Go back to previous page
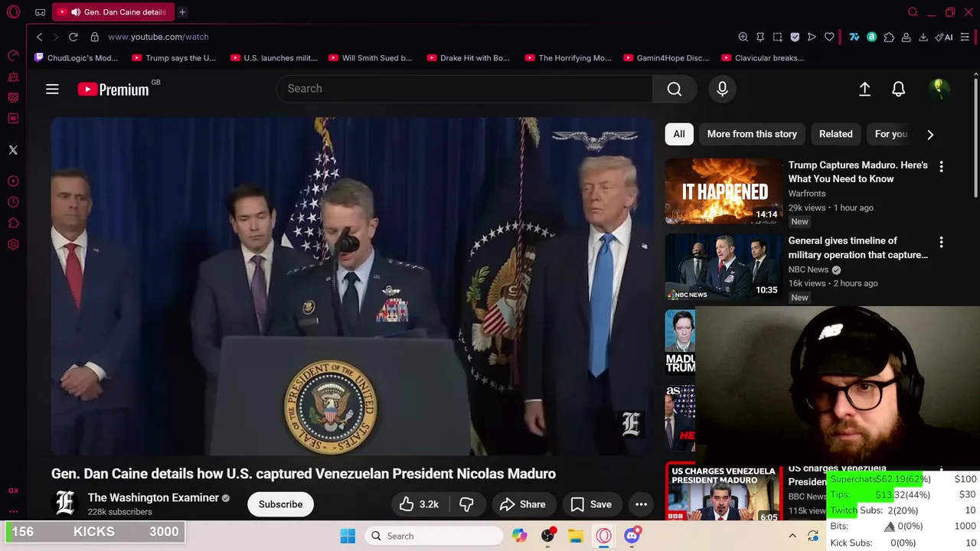The image size is (980, 551). point(40,37)
